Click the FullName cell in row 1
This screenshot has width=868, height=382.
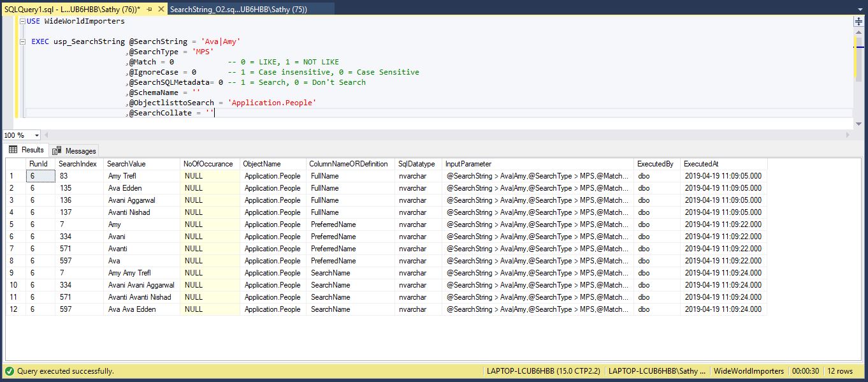(351, 176)
